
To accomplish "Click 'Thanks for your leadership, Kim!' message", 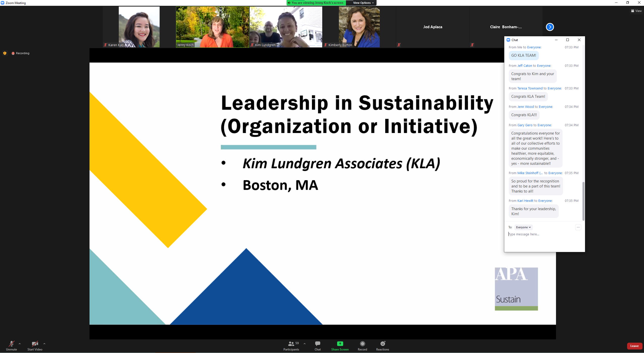I will (534, 211).
